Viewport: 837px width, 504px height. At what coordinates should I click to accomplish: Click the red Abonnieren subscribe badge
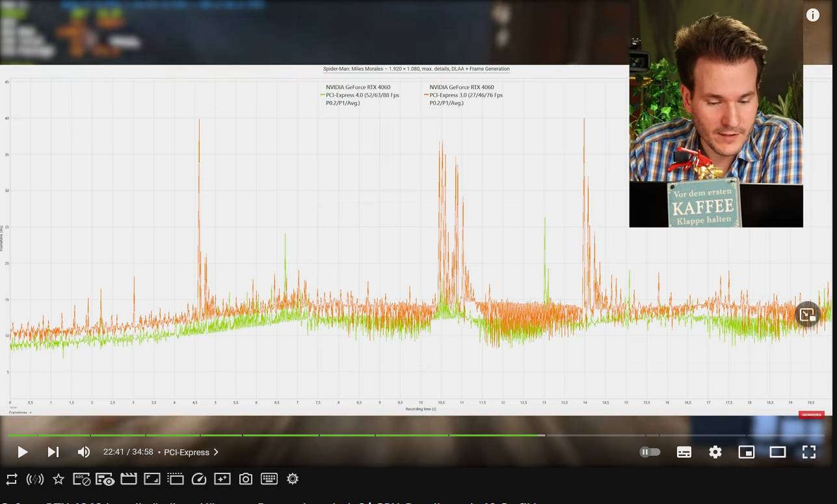click(811, 414)
